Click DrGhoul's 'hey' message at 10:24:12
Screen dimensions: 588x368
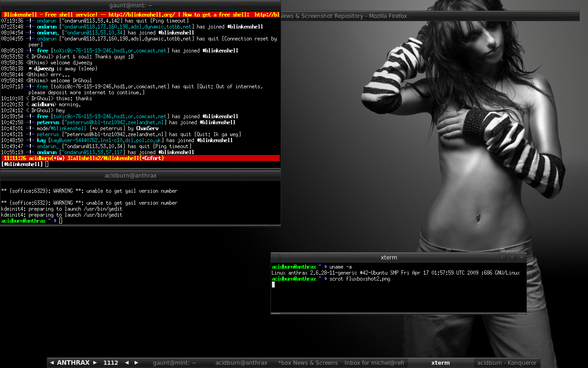(x=60, y=110)
